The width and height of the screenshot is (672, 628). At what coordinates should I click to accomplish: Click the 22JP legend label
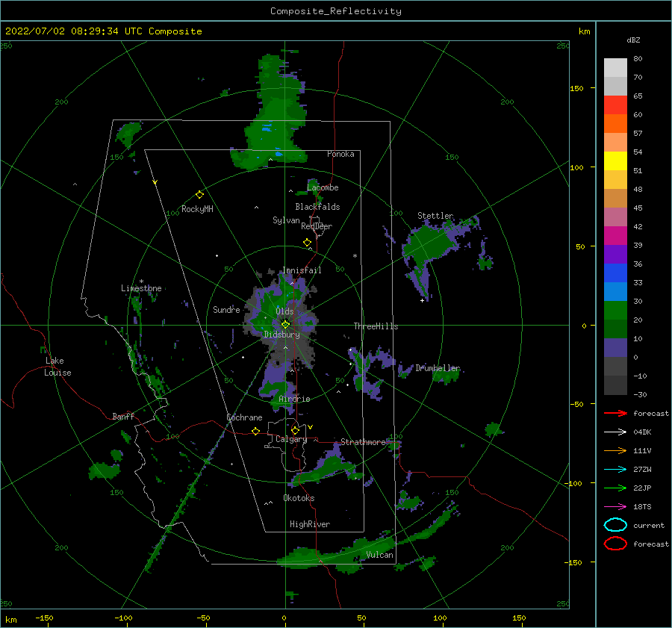pos(642,488)
